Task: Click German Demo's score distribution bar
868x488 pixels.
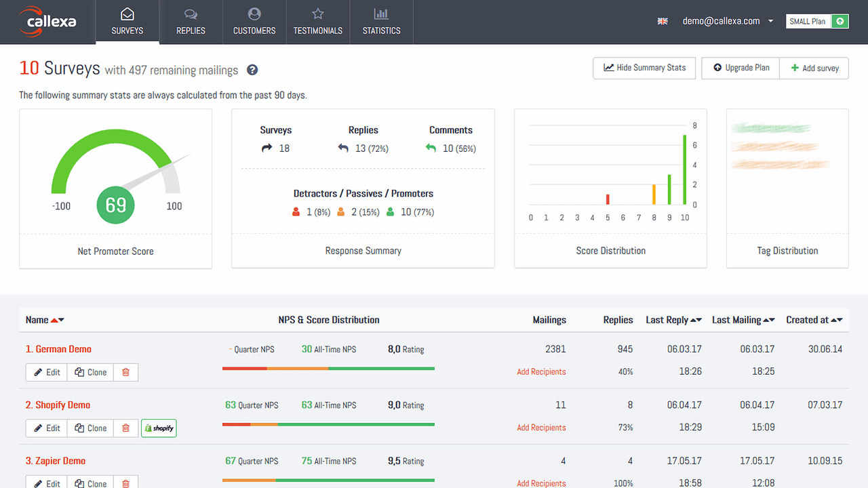Action: [328, 368]
